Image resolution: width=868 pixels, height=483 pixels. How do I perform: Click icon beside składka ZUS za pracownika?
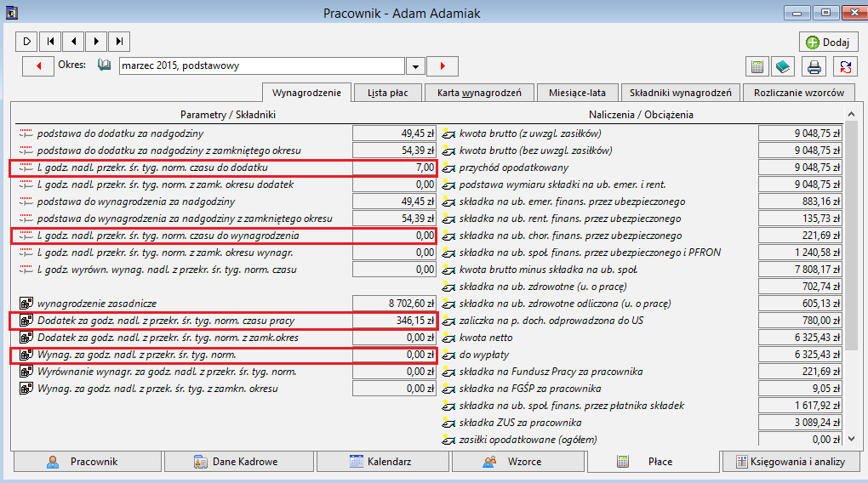(448, 423)
